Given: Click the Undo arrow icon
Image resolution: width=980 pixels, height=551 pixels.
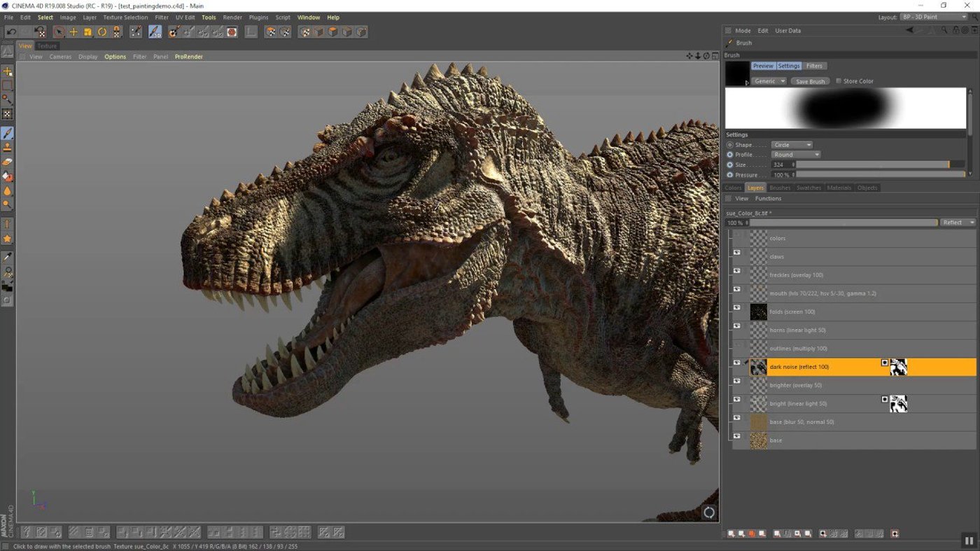Looking at the screenshot, I should (11, 32).
